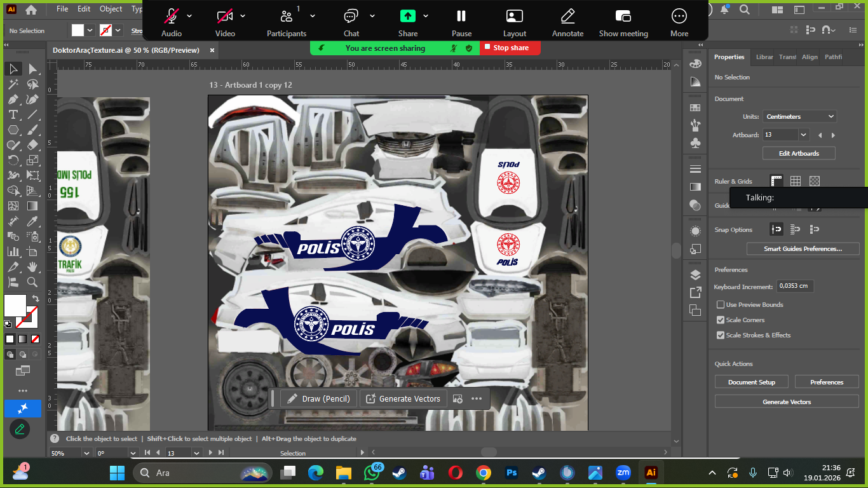This screenshot has height=488, width=868.
Task: Expand Zoom share options arrow
Action: click(x=426, y=16)
